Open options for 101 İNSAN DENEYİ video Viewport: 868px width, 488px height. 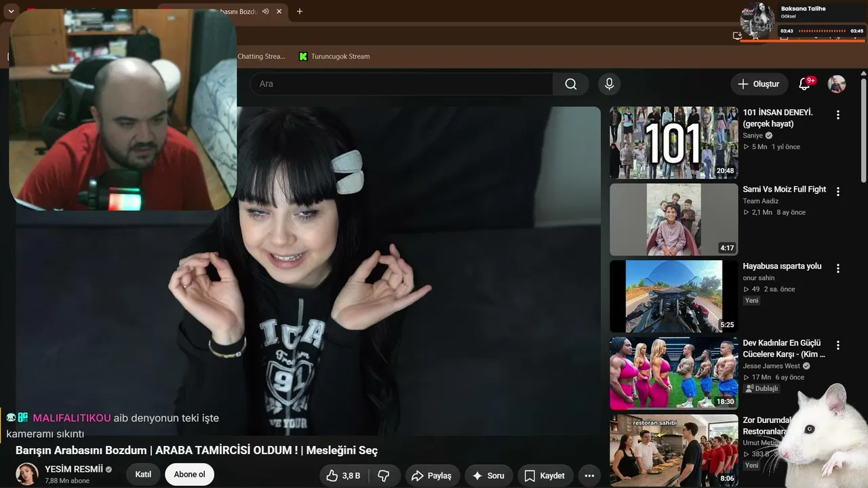tap(838, 115)
